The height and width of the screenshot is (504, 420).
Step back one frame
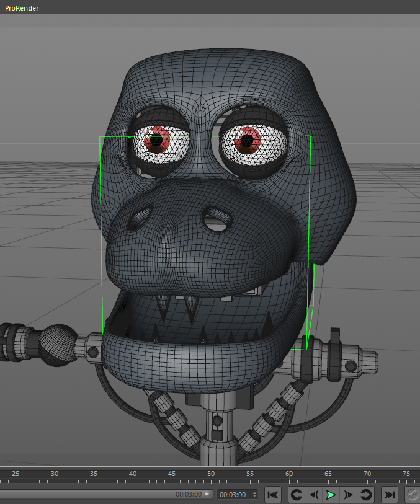click(313, 495)
